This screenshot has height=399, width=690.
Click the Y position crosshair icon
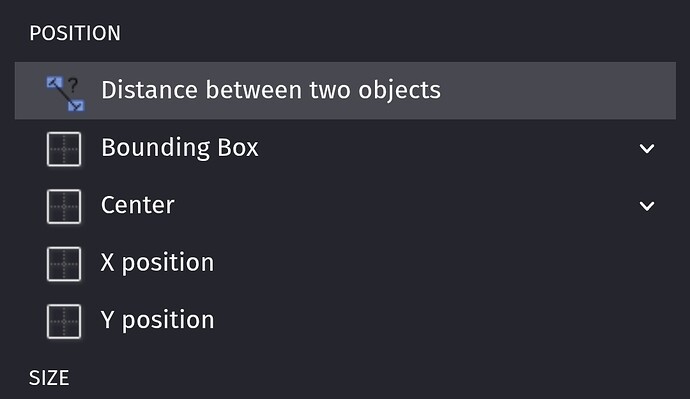[x=64, y=321]
